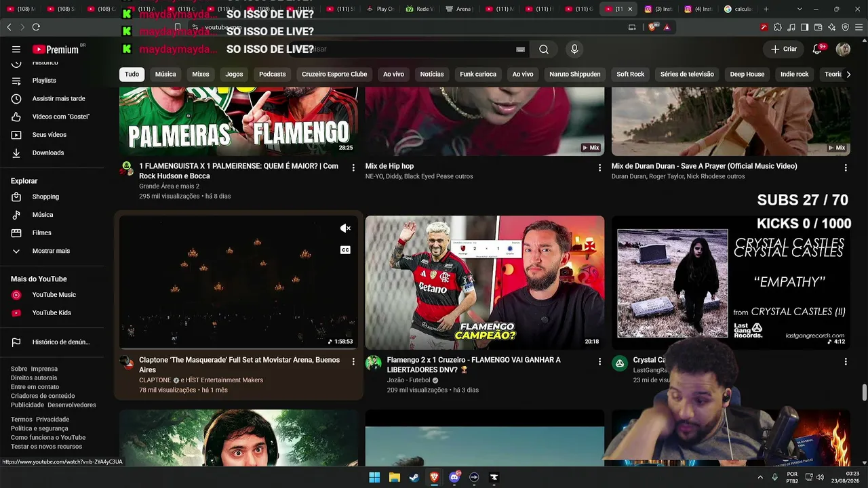
Task: Open the Crystal Castles Empathy thumbnail
Action: pyautogui.click(x=731, y=282)
